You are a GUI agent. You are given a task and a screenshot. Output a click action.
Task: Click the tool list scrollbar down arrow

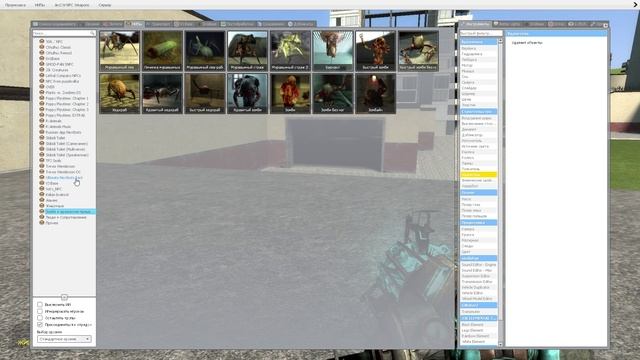point(500,345)
